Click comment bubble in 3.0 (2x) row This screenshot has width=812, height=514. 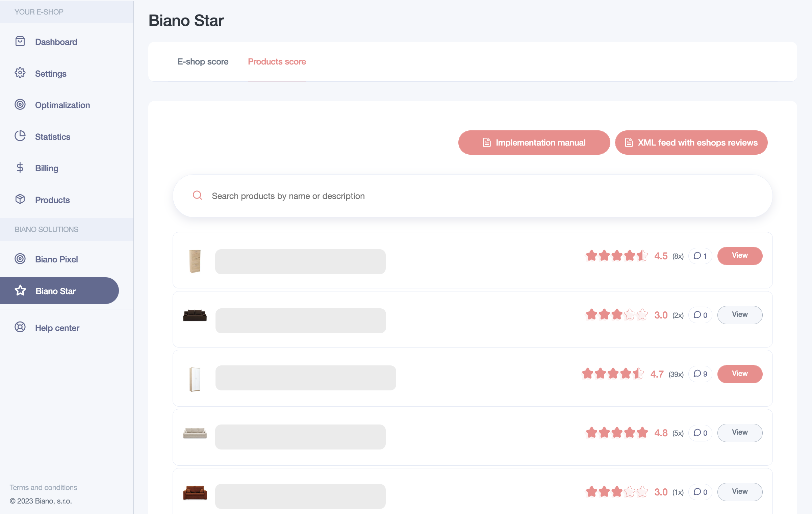click(700, 315)
